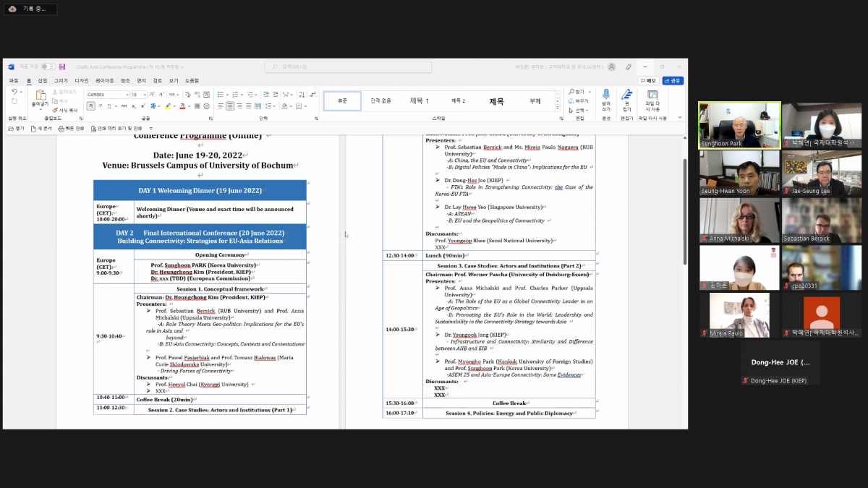Toggle bold formatting button
Viewport: 868px width, 488px height.
coord(91,106)
